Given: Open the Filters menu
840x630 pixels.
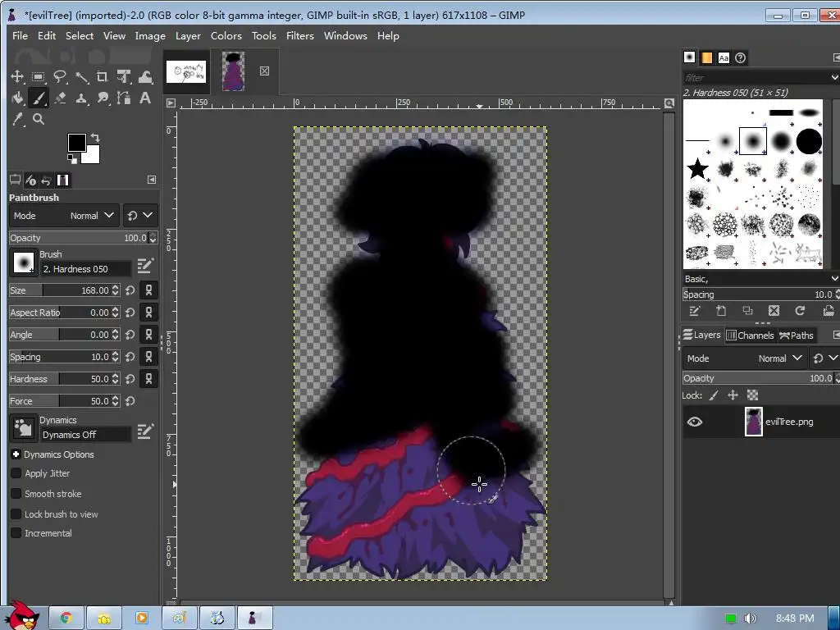Looking at the screenshot, I should [x=300, y=36].
